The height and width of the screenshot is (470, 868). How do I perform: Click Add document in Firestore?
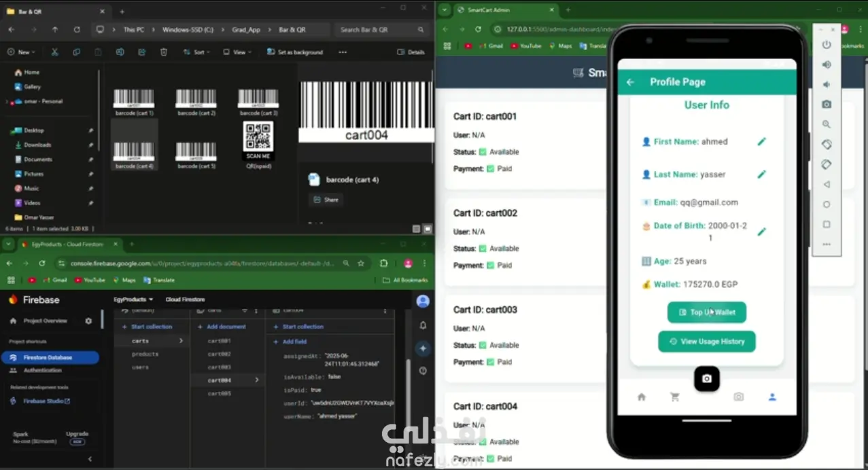(222, 327)
